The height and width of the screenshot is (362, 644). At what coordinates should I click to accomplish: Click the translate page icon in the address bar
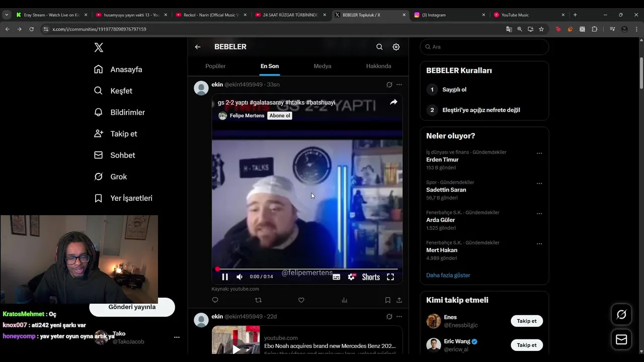[x=509, y=29]
